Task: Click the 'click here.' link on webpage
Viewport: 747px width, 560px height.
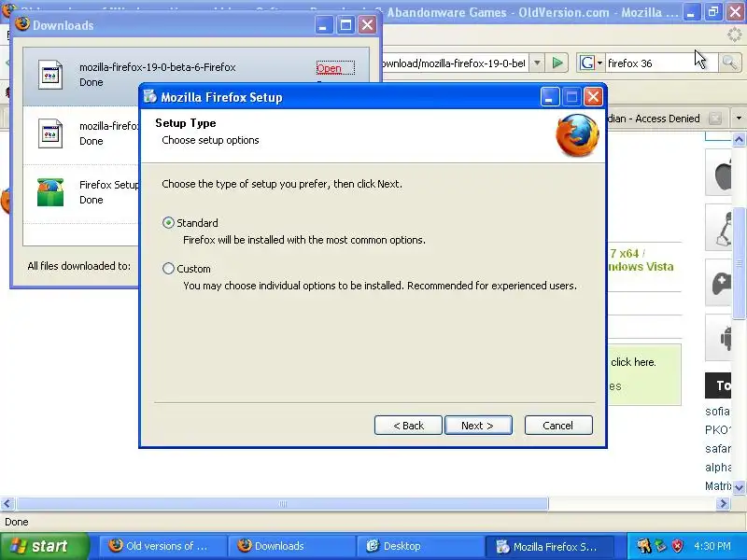Action: point(633,362)
